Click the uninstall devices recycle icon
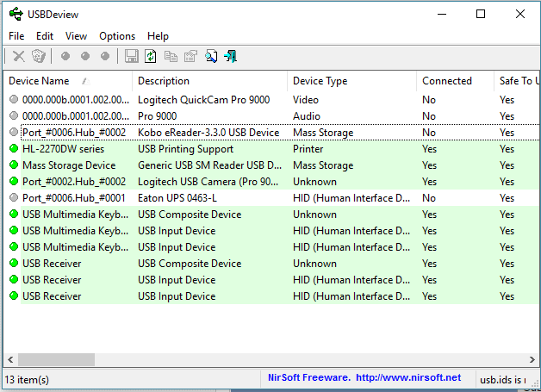 pyautogui.click(x=39, y=57)
